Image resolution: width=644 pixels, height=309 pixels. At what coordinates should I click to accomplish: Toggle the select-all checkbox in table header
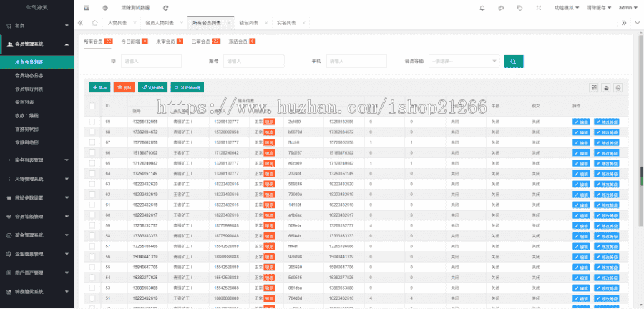[x=92, y=106]
